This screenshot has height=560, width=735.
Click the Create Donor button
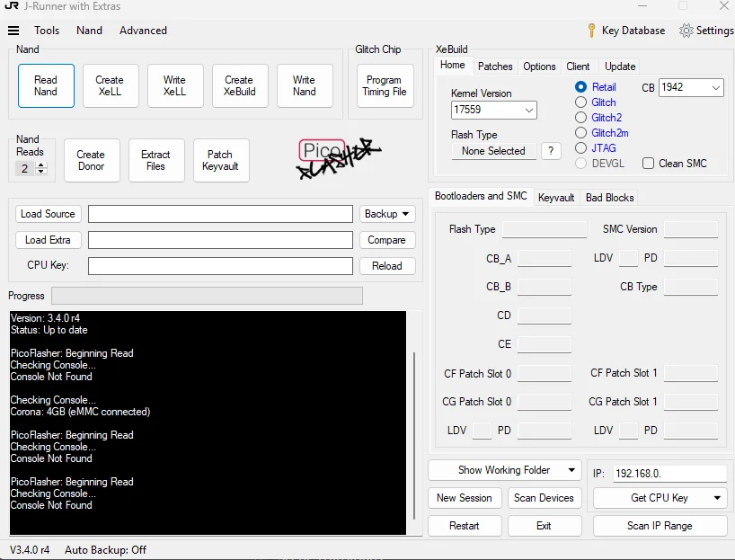point(92,160)
